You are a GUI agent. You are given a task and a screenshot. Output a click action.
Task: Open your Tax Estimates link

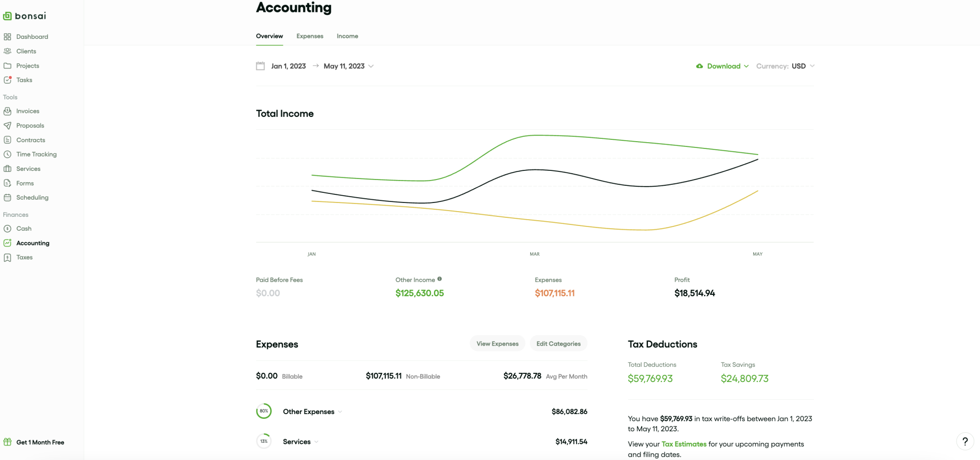point(683,444)
